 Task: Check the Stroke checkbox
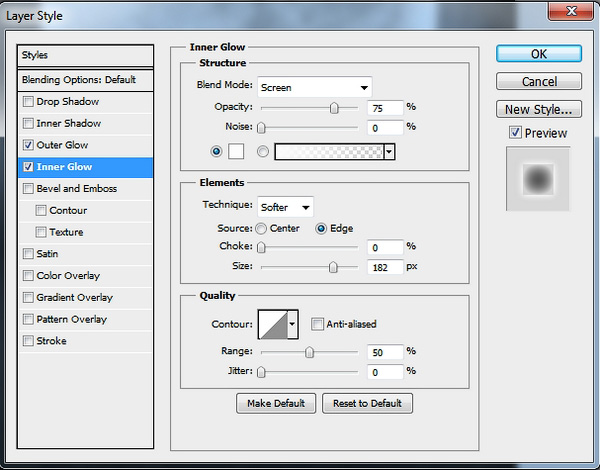click(28, 340)
